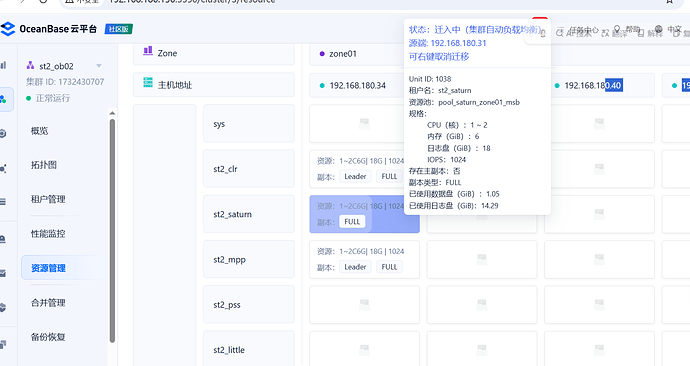Click the Leader tag in st2_clr unit
The height and width of the screenshot is (366, 690).
tap(355, 176)
